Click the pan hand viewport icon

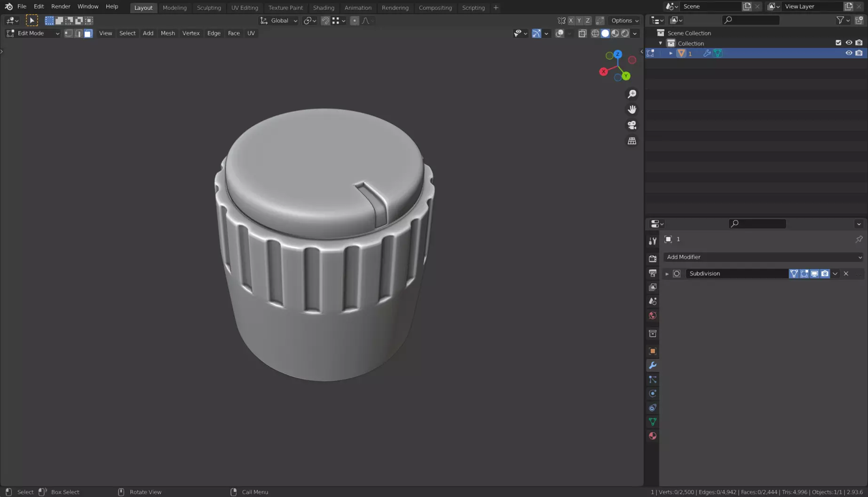(x=632, y=110)
